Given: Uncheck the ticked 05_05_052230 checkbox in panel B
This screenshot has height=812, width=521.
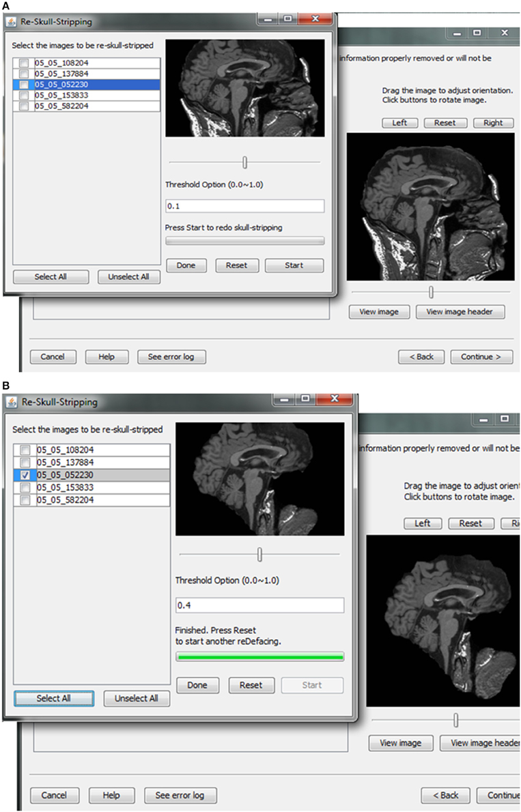Looking at the screenshot, I should point(25,475).
